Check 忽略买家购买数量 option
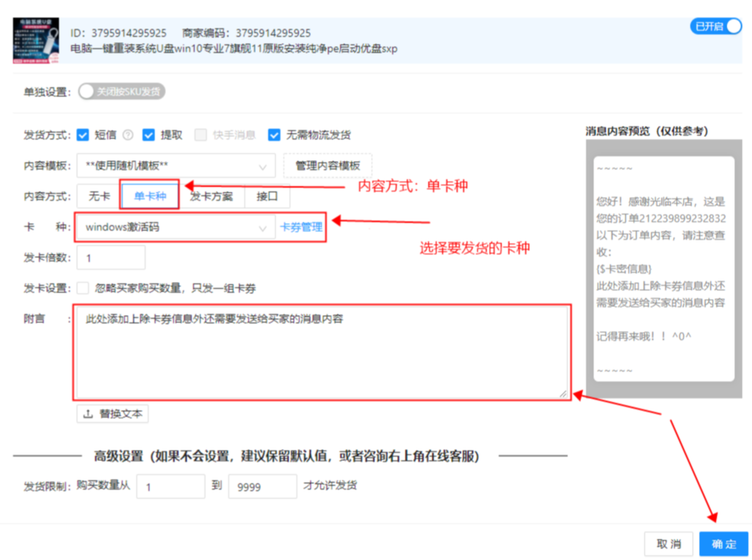This screenshot has height=560, width=752. tap(83, 288)
